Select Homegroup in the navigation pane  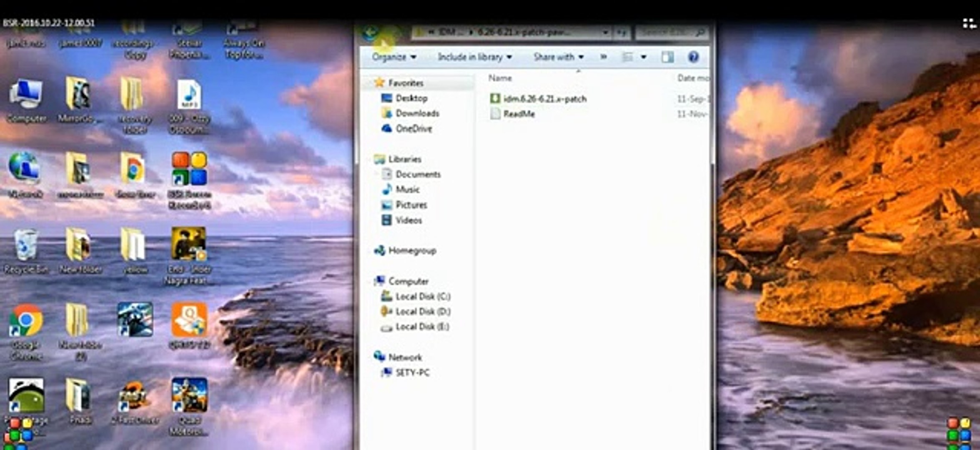point(405,250)
